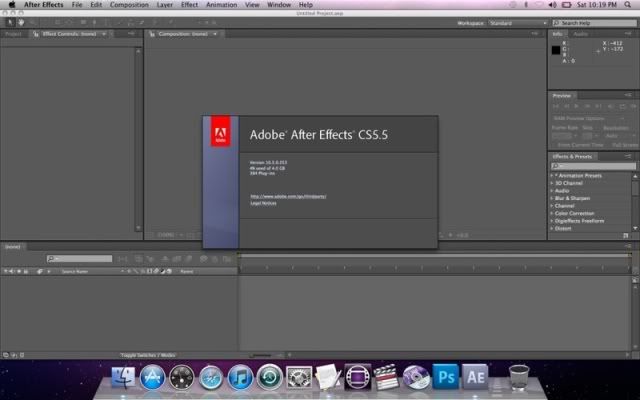Toggle Draft 3D in the timeline

(150, 259)
